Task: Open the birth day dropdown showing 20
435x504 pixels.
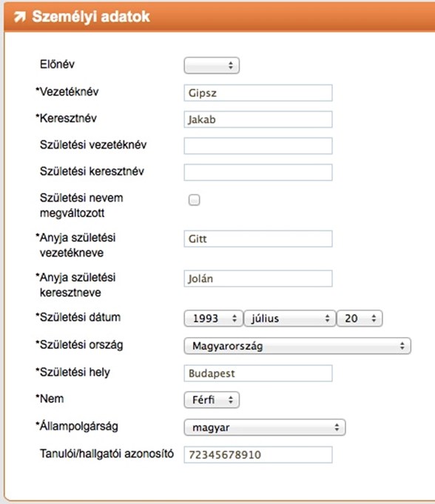Action: [x=360, y=319]
